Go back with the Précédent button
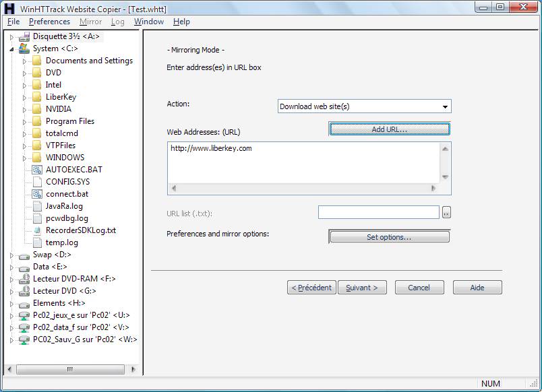The image size is (542, 392). click(x=311, y=288)
